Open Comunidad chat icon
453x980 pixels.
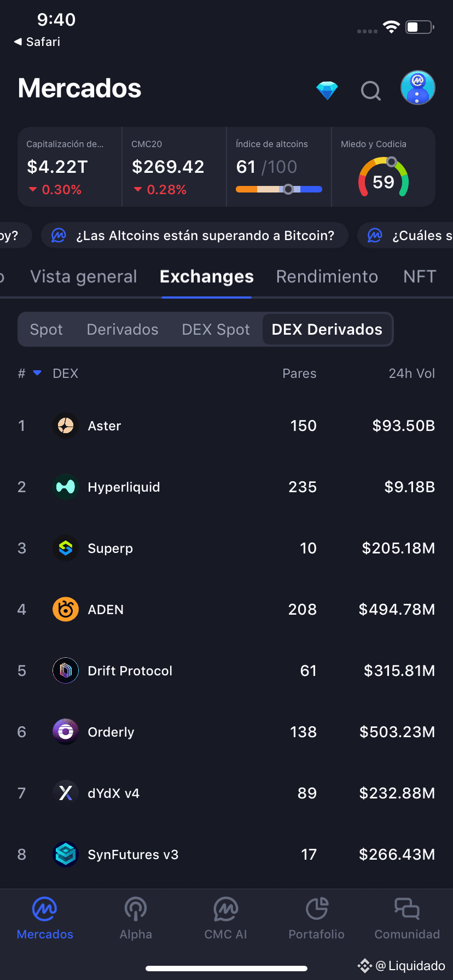pyautogui.click(x=407, y=909)
